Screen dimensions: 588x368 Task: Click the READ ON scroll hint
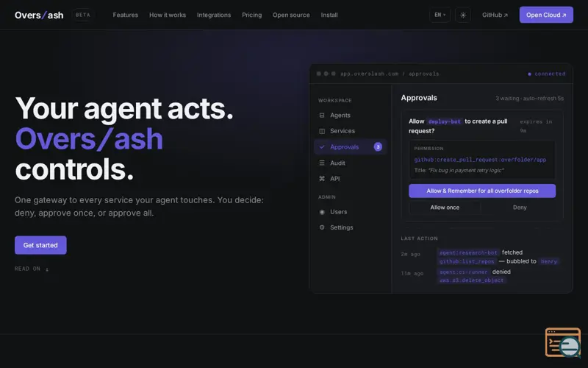[x=32, y=269]
